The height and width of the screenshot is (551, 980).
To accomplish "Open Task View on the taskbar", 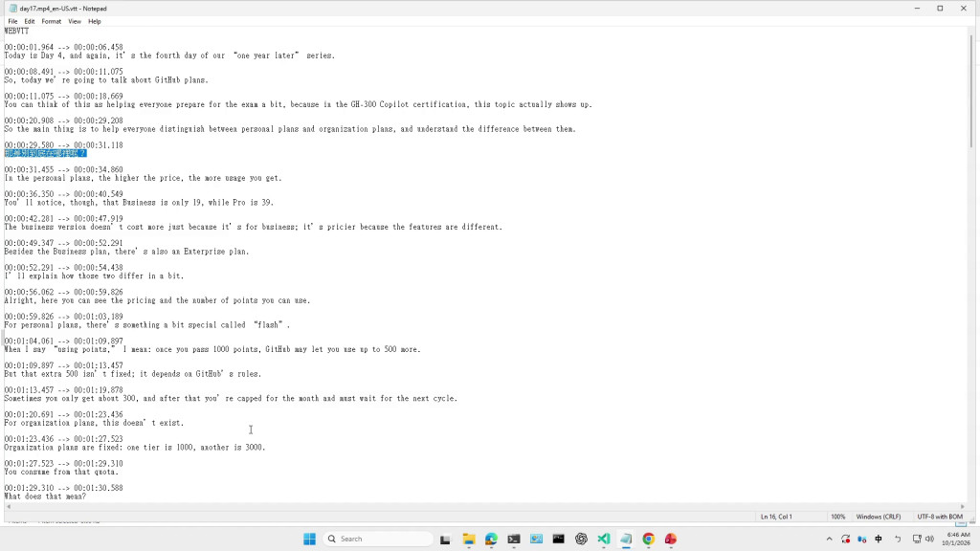I will 445,540.
